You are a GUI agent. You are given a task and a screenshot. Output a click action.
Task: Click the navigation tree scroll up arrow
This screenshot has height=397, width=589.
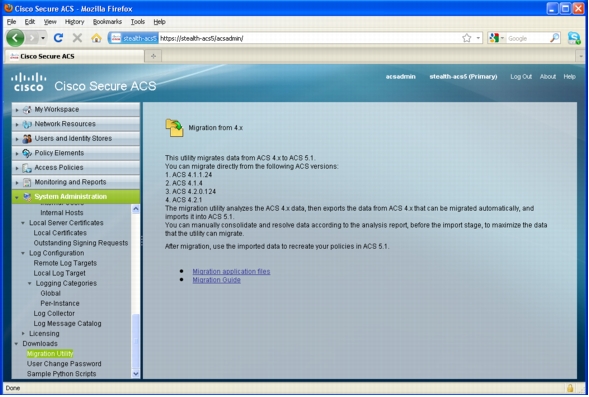(x=136, y=209)
